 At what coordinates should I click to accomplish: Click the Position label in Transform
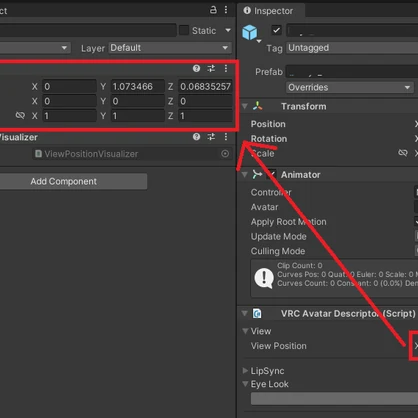[x=268, y=124]
